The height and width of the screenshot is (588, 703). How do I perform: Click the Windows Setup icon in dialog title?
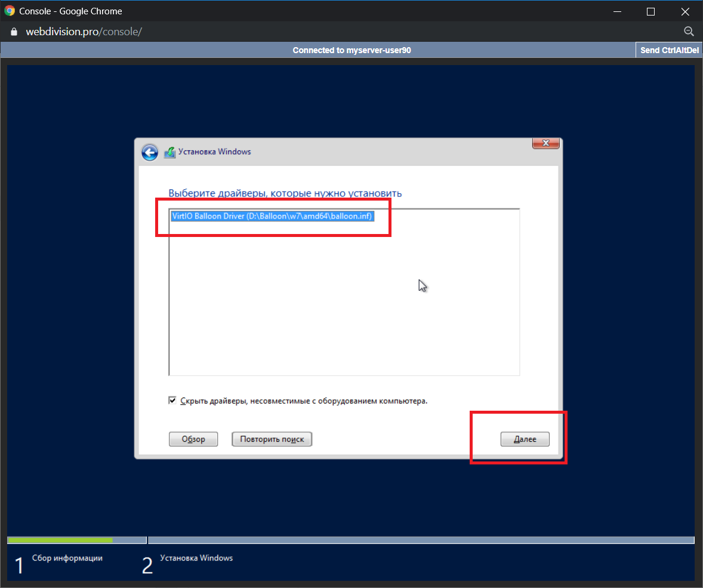click(x=169, y=152)
